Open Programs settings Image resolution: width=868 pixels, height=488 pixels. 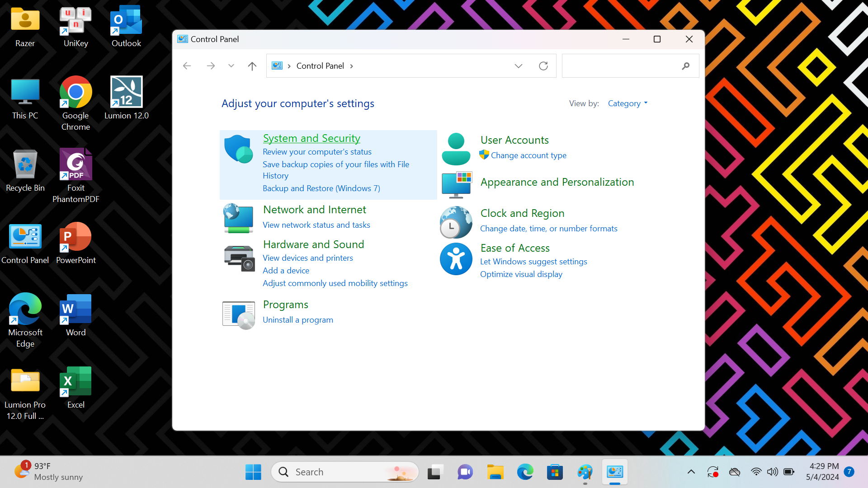pyautogui.click(x=286, y=304)
